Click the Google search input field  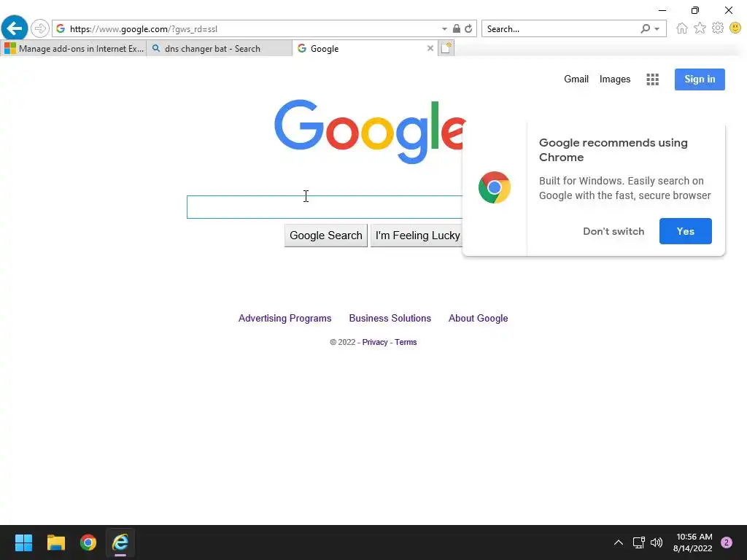(325, 207)
